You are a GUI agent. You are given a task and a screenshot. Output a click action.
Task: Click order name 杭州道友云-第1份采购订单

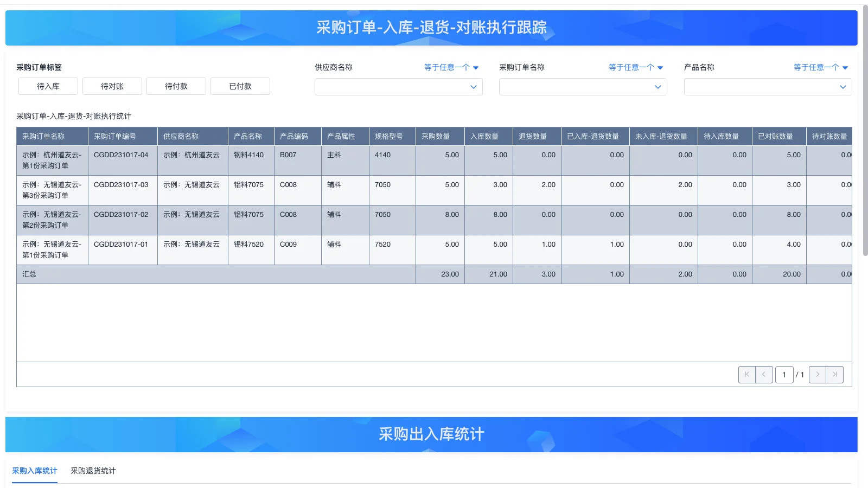(x=52, y=160)
